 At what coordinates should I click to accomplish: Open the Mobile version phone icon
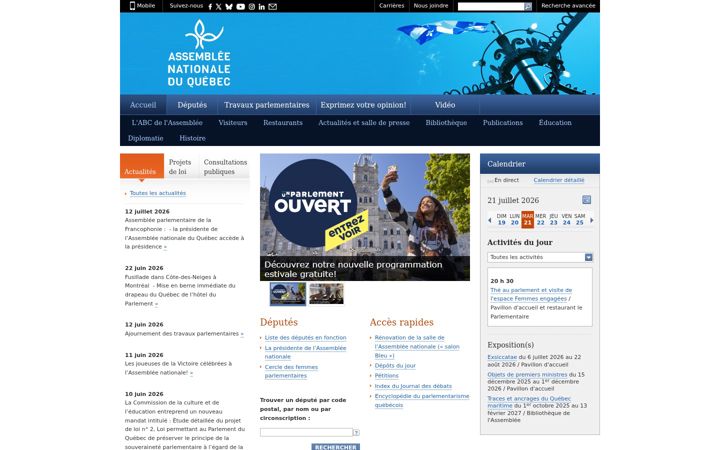(132, 6)
